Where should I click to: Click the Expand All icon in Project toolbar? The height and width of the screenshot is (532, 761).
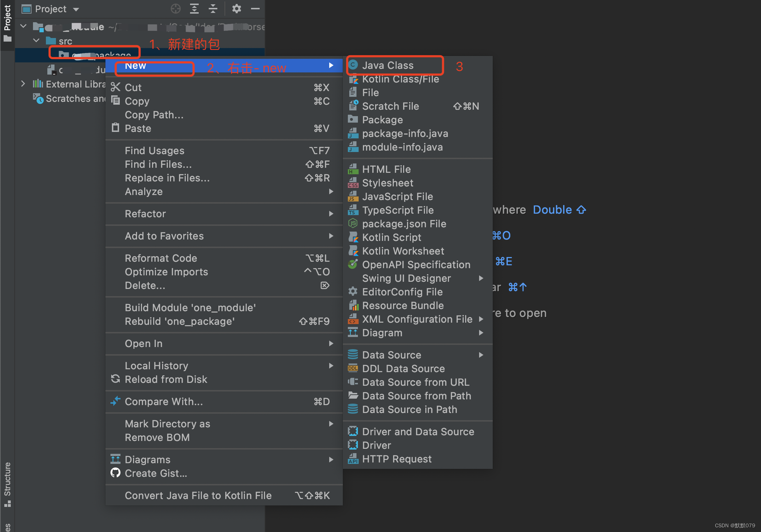point(194,9)
